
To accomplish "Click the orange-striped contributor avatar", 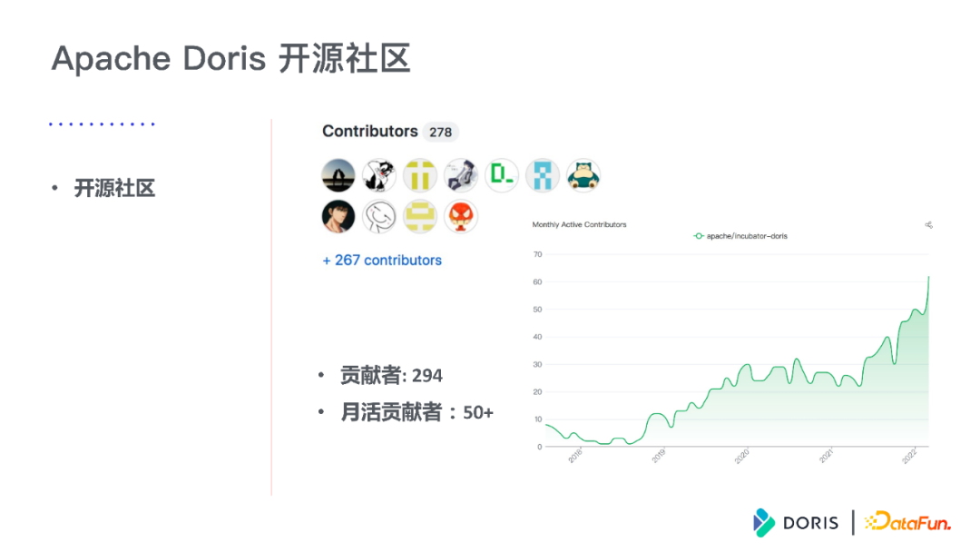I will (x=420, y=174).
